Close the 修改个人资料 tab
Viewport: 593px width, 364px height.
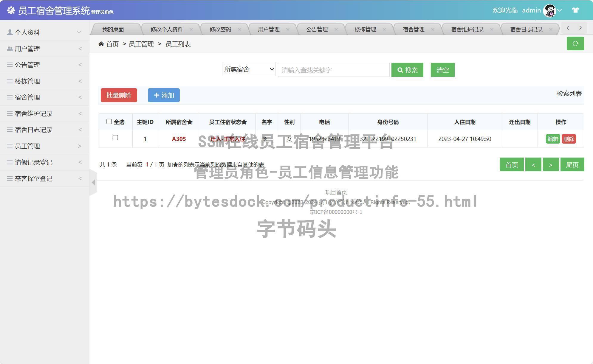[x=191, y=29]
